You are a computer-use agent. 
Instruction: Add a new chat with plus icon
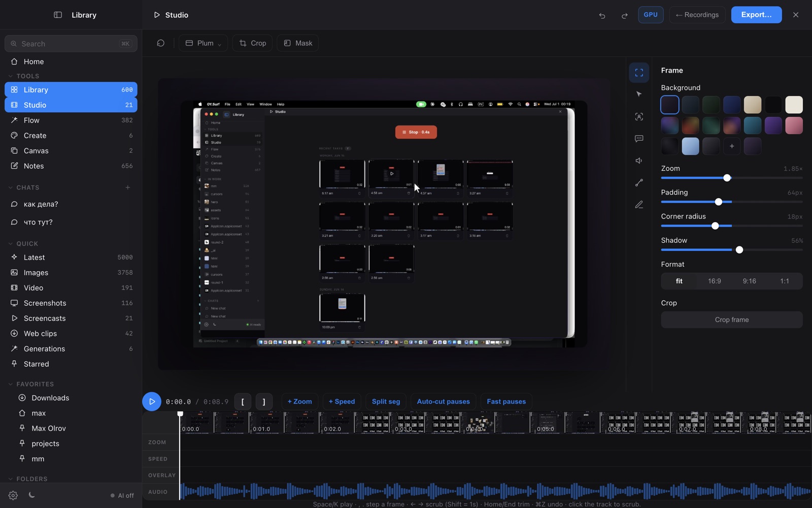click(x=128, y=187)
